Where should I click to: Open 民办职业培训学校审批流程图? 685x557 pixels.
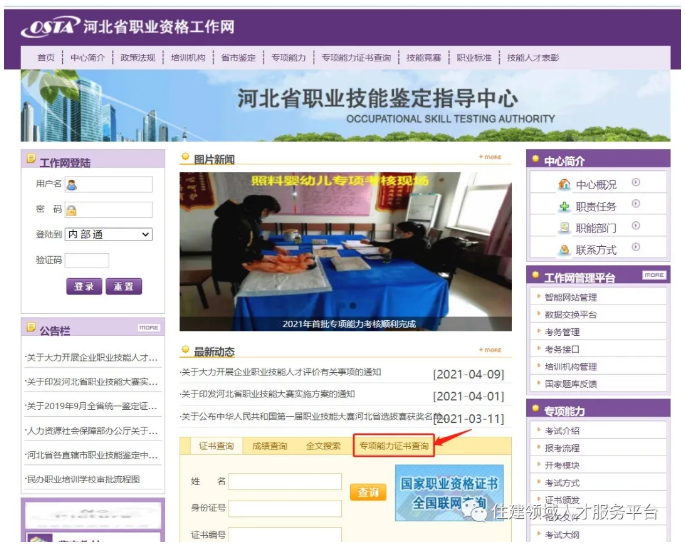click(x=83, y=479)
